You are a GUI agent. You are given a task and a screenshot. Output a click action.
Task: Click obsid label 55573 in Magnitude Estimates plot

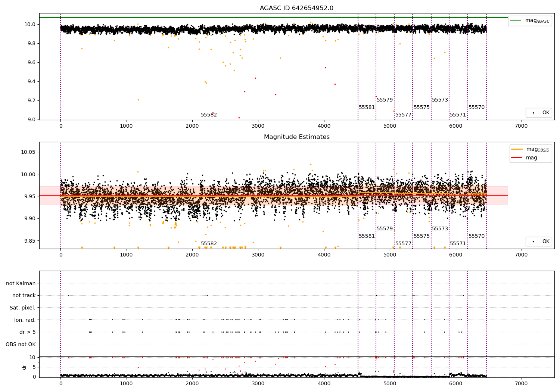click(x=440, y=229)
